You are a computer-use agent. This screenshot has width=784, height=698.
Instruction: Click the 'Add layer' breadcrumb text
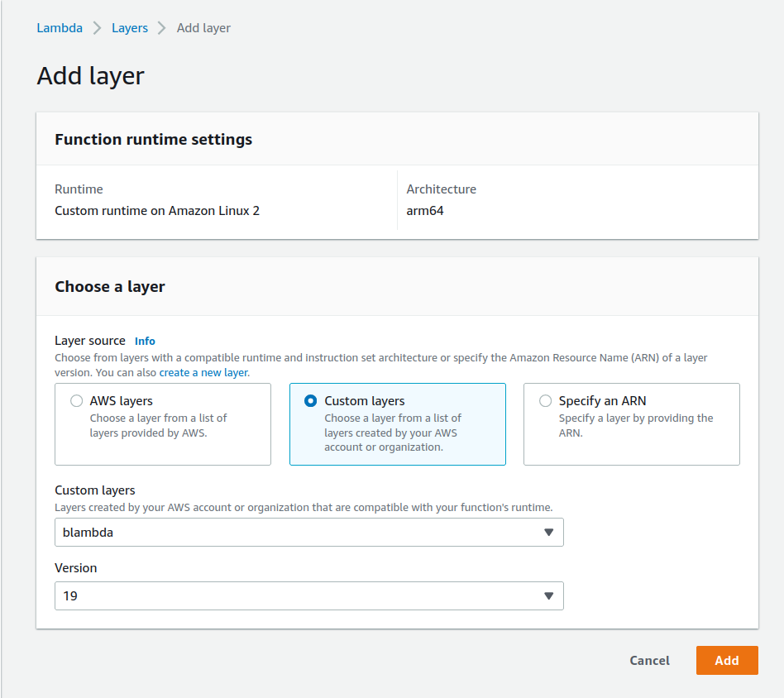click(203, 28)
